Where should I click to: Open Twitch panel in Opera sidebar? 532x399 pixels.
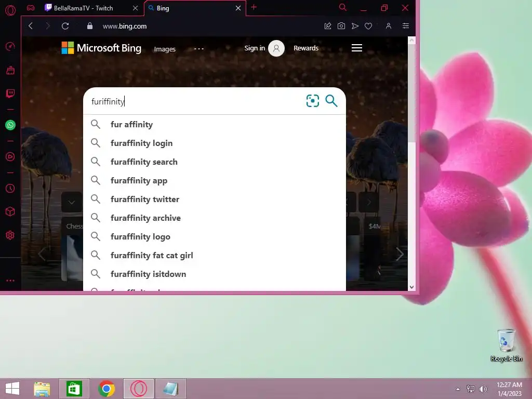click(10, 94)
